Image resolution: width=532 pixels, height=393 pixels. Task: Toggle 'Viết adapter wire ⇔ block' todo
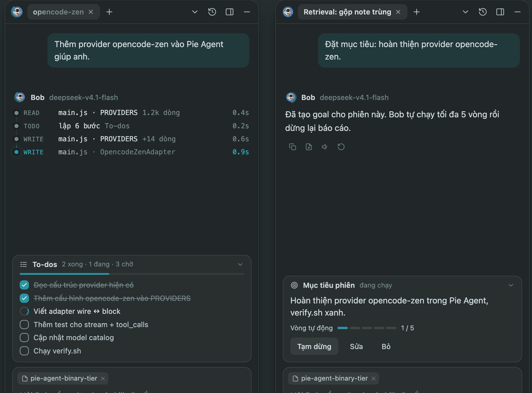click(x=24, y=311)
